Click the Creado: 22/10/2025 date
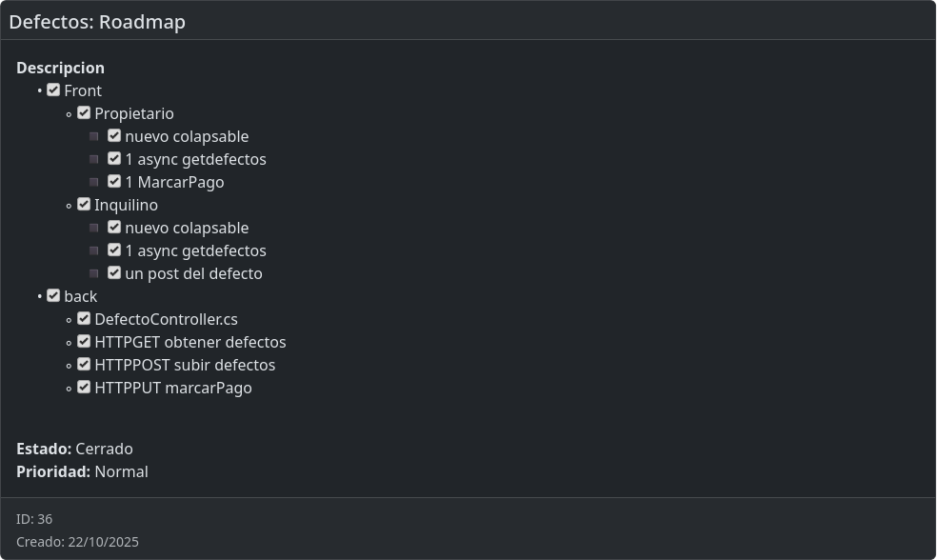This screenshot has height=560, width=937. point(77,542)
